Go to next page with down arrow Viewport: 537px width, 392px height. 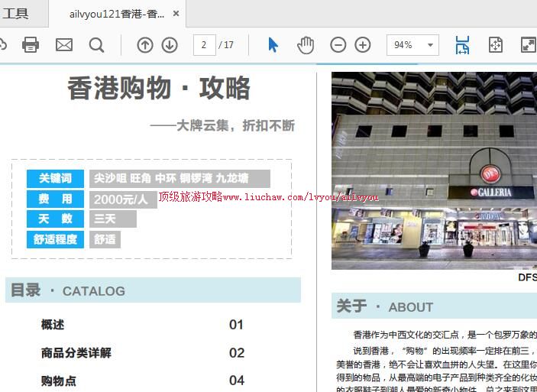coord(170,45)
